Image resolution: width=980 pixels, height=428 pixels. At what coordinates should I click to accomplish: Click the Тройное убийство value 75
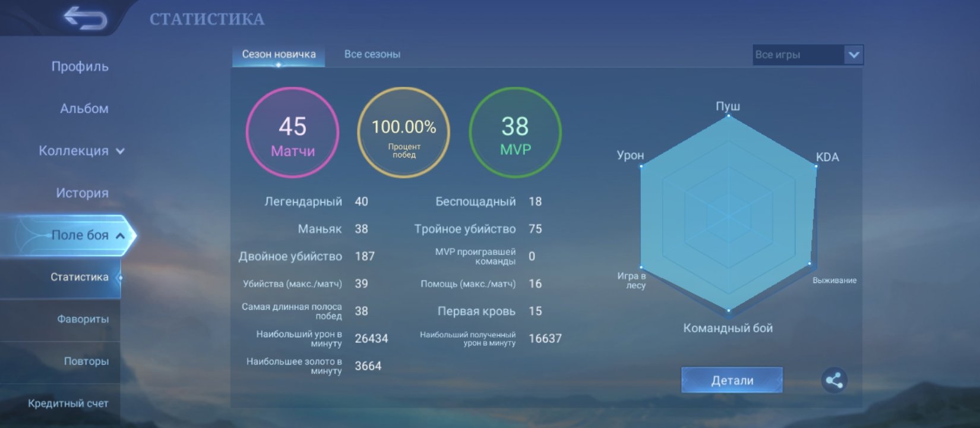535,229
